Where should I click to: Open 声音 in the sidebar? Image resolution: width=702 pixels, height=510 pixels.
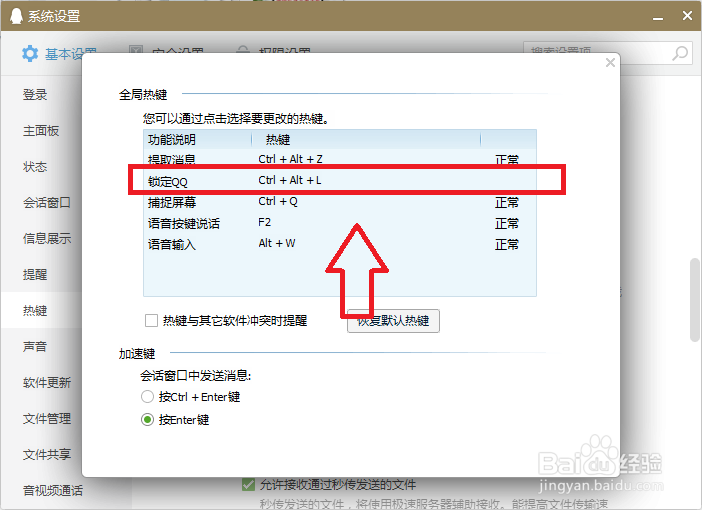point(35,347)
